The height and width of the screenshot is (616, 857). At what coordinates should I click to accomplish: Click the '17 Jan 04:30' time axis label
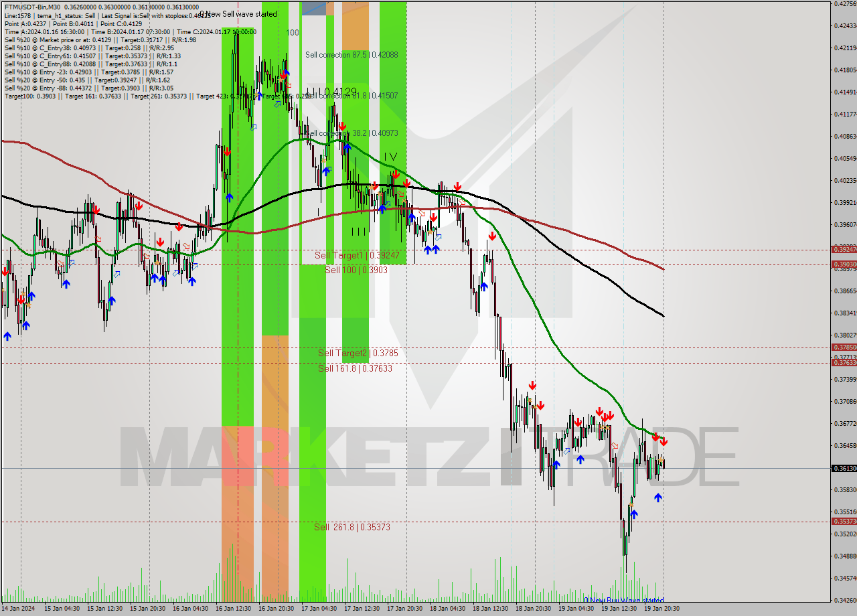(x=320, y=609)
